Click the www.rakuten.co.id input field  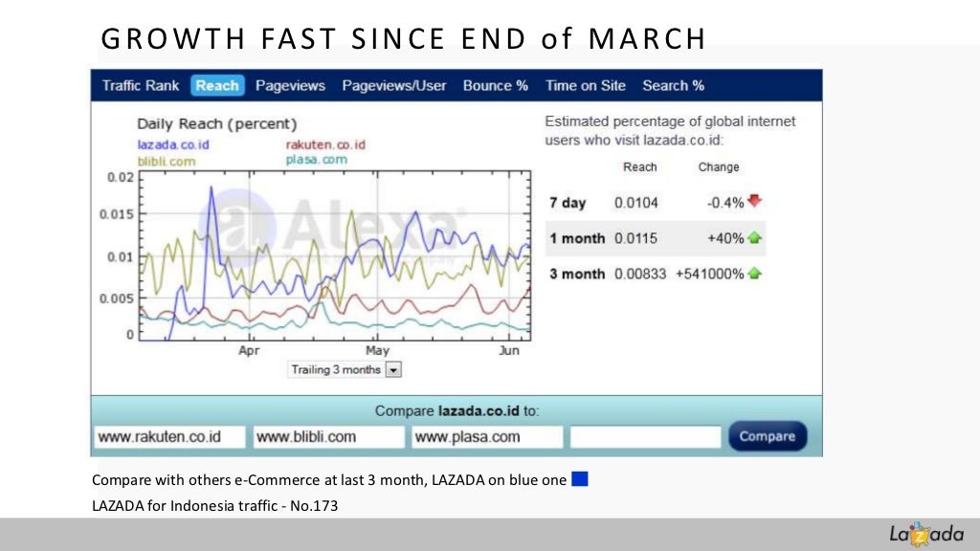point(169,436)
